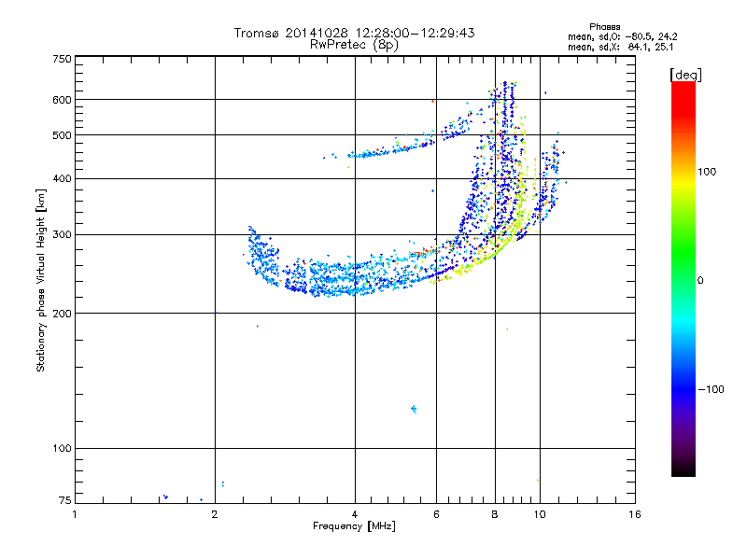Screen dimensions: 747x560
Task: Click the 750 tick on height axis
Action: coord(62,58)
